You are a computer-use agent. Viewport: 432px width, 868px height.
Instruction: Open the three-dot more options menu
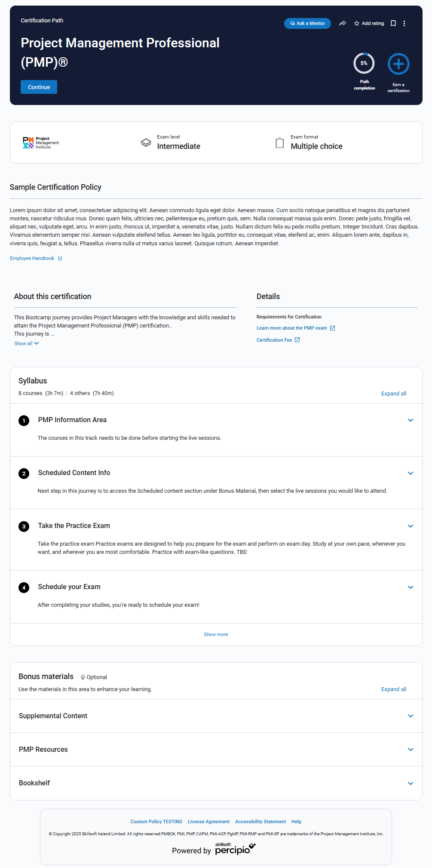[404, 23]
